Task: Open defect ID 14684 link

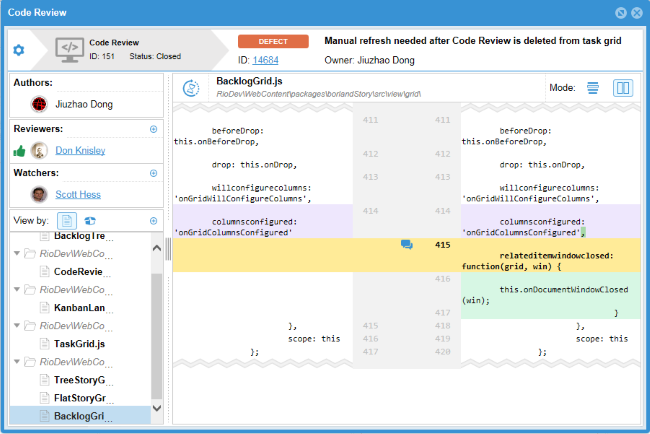Action: click(x=265, y=61)
